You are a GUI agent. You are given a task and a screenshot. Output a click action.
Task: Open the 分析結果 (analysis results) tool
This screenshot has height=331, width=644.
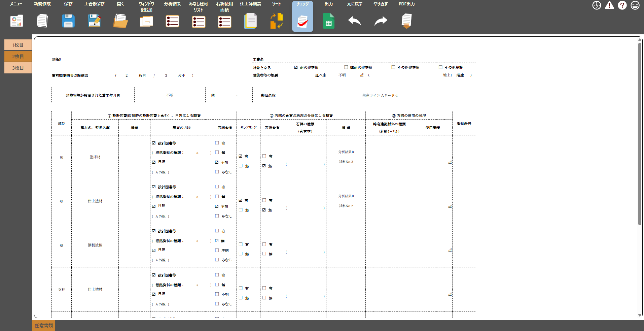pos(172,21)
